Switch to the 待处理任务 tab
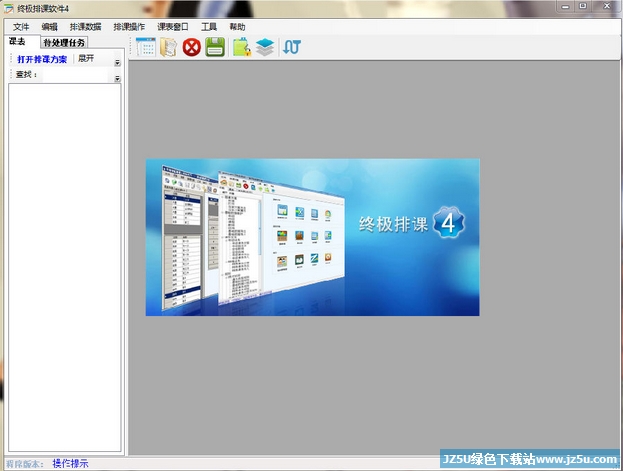The width and height of the screenshot is (623, 471). pyautogui.click(x=64, y=43)
